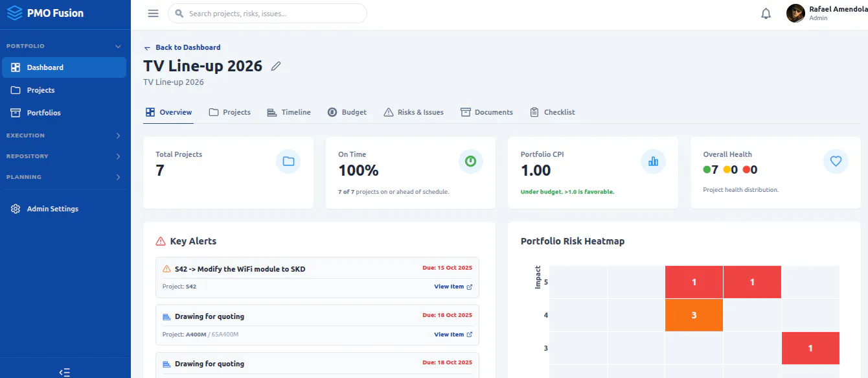The width and height of the screenshot is (868, 378).
Task: Click the yellow health dot indicator
Action: [726, 170]
